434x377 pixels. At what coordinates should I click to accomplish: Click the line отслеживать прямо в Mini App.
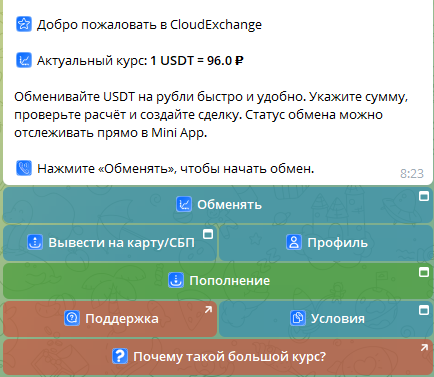pyautogui.click(x=111, y=133)
